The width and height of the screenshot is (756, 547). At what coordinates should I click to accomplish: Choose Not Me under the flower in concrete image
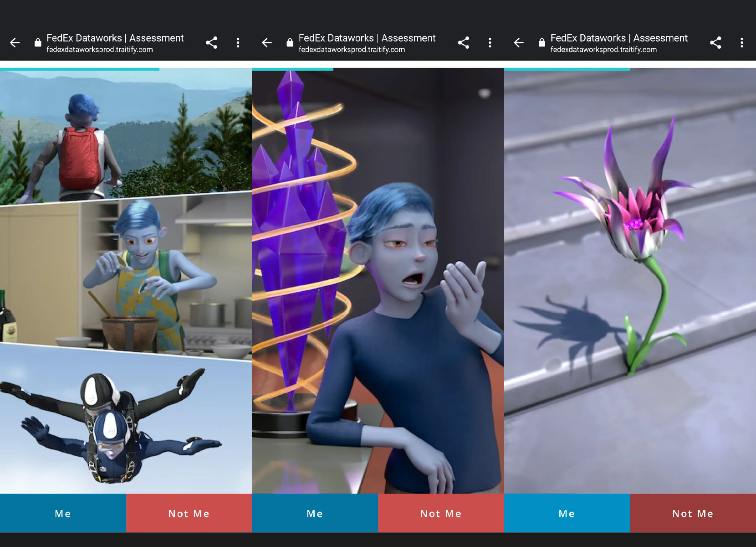[x=693, y=513]
